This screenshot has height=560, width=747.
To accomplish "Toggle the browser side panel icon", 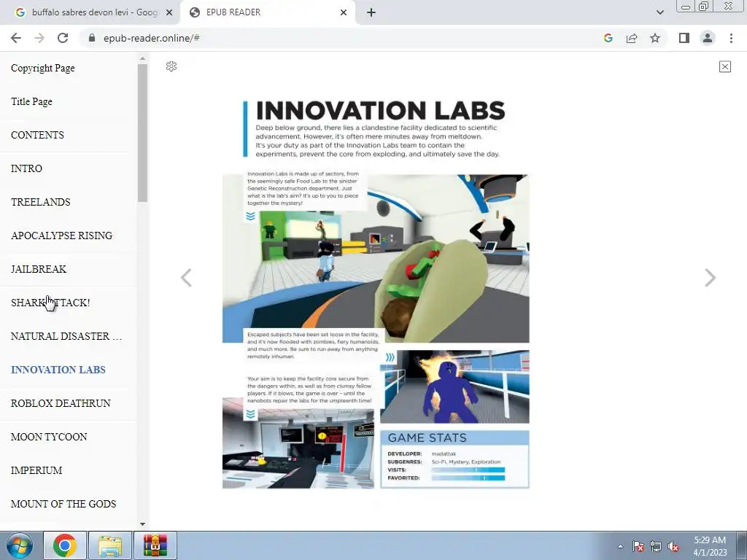I will click(684, 38).
